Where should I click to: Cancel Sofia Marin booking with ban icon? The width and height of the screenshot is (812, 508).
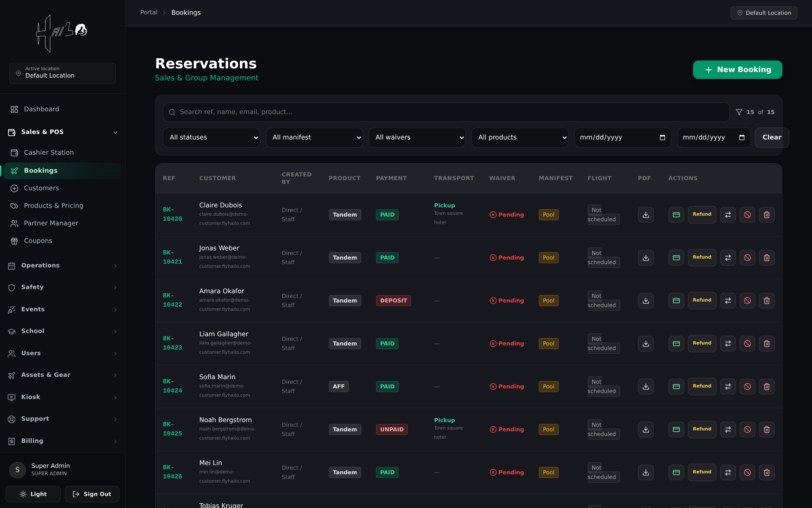pos(747,386)
